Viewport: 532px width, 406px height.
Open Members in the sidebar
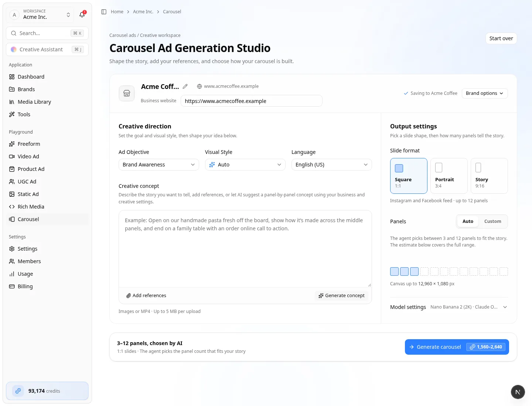click(x=47, y=261)
